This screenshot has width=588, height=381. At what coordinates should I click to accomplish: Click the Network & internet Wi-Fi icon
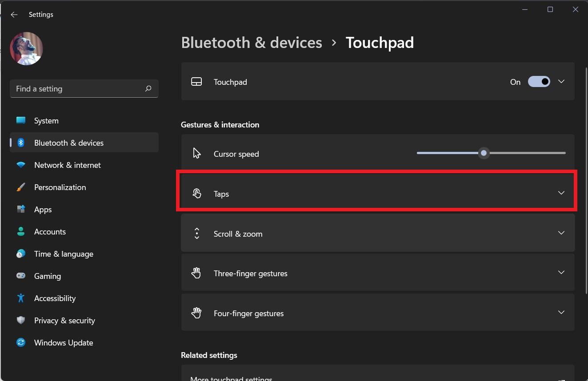click(x=21, y=165)
